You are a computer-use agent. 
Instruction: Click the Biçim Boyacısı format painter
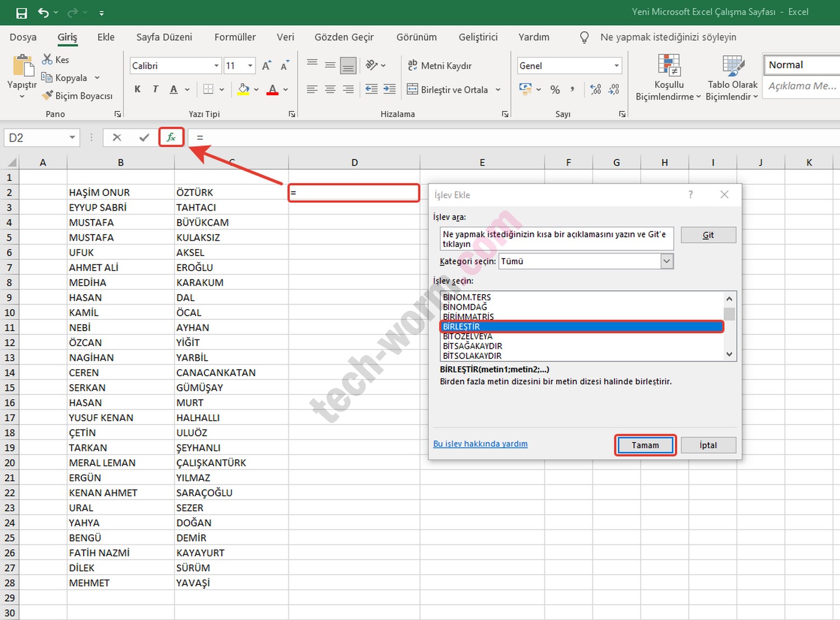[x=77, y=96]
